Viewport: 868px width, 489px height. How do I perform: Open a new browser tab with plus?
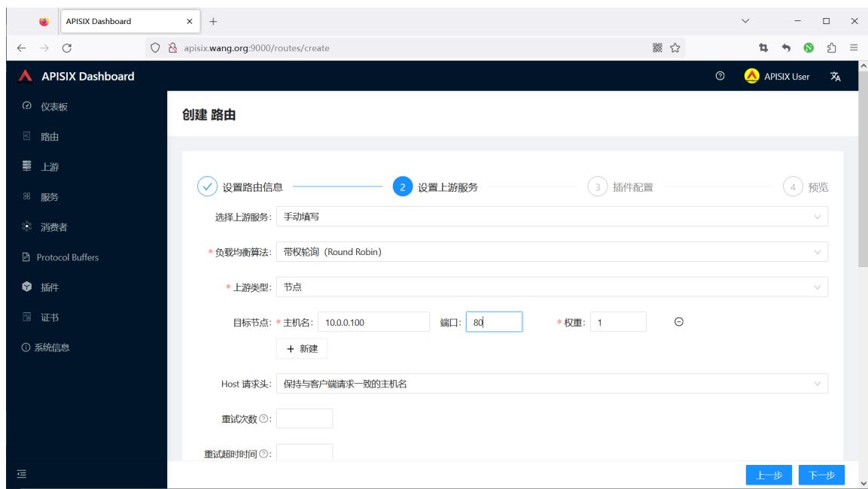(213, 21)
